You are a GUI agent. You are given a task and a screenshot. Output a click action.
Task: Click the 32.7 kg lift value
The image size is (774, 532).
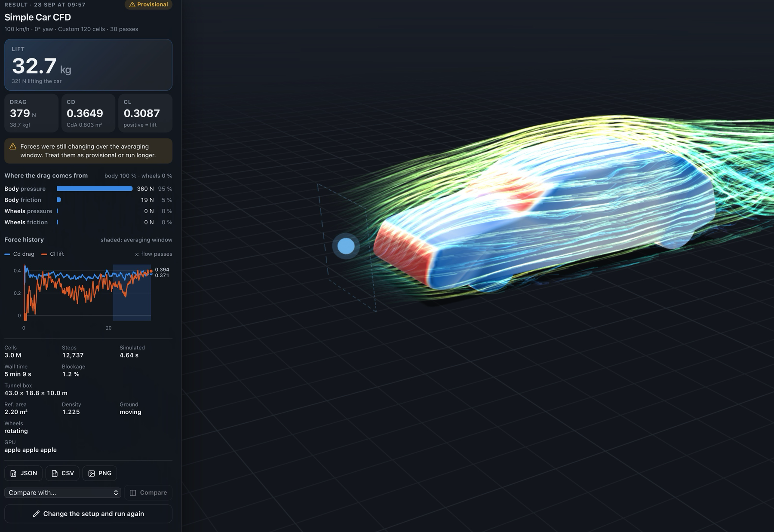(42, 66)
